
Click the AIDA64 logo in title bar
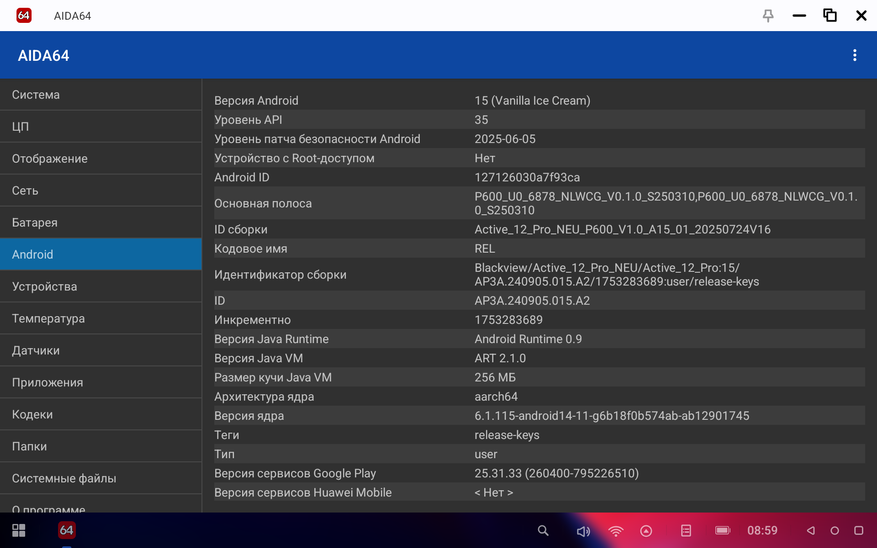24,16
